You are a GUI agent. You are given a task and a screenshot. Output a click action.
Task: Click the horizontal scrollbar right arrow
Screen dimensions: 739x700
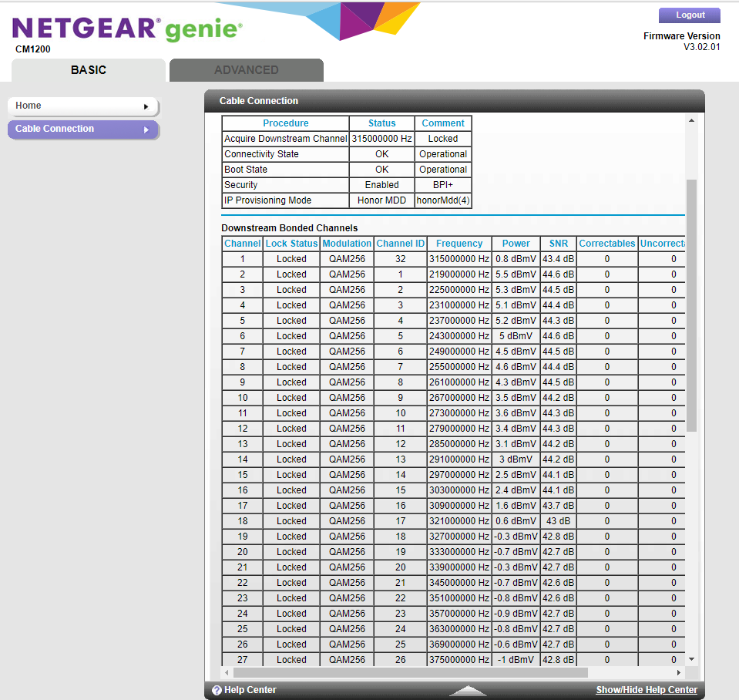pos(679,672)
